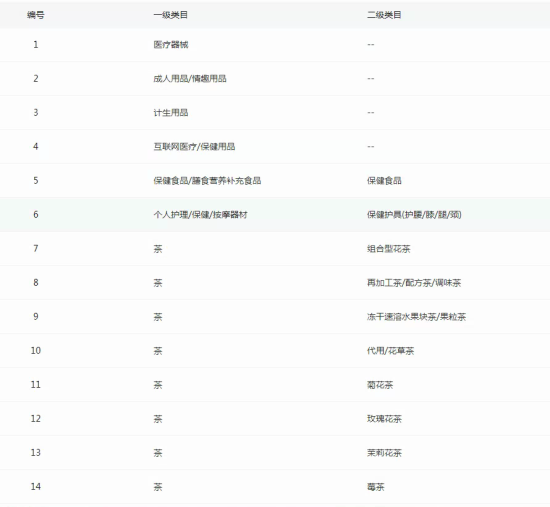Select 互联网医疗/保健用品 in row 4
The height and width of the screenshot is (507, 550).
[x=194, y=147]
